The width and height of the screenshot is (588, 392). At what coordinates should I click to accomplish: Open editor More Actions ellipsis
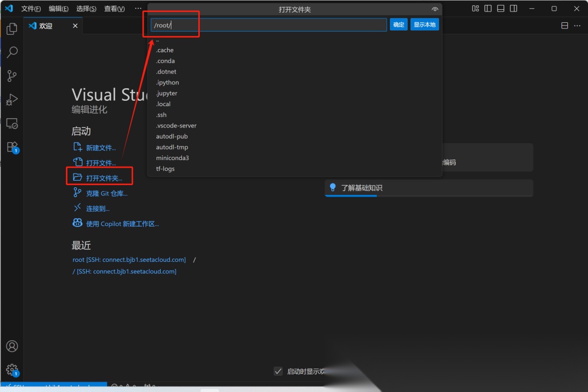coord(577,26)
